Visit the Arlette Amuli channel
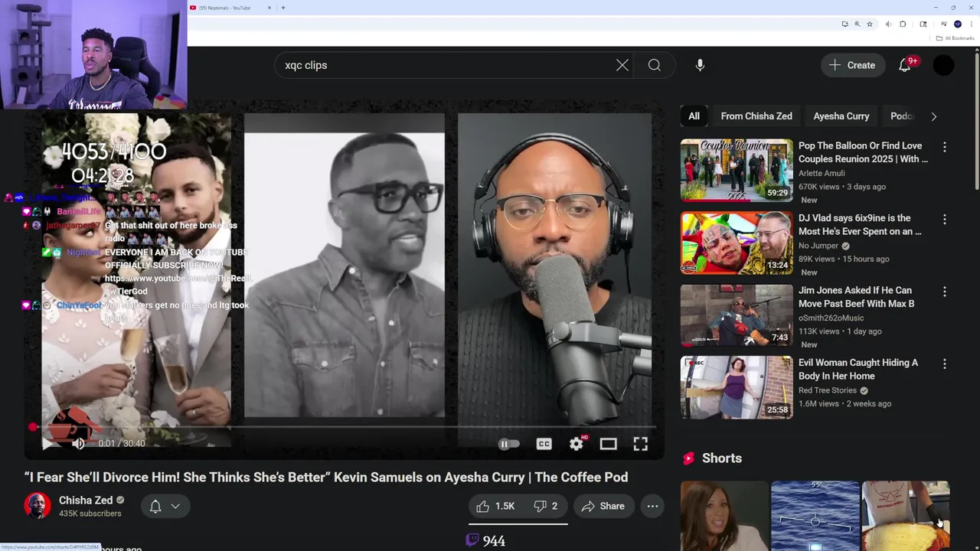 click(822, 173)
